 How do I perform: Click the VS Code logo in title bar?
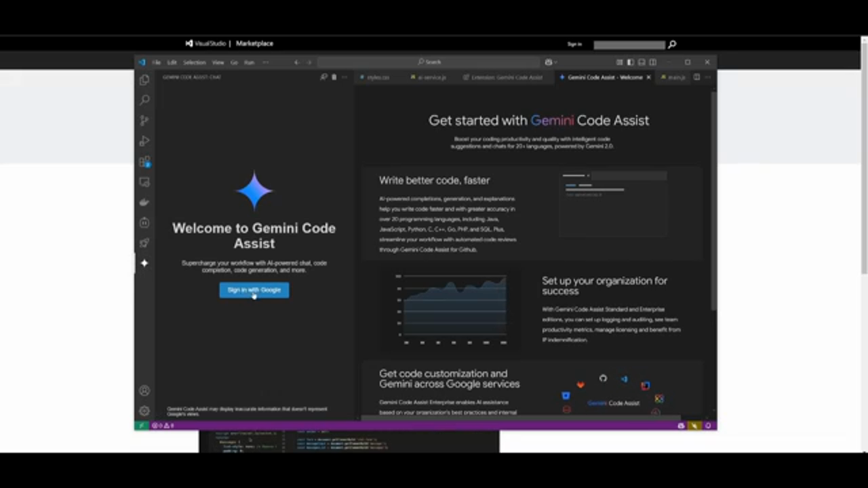[142, 62]
